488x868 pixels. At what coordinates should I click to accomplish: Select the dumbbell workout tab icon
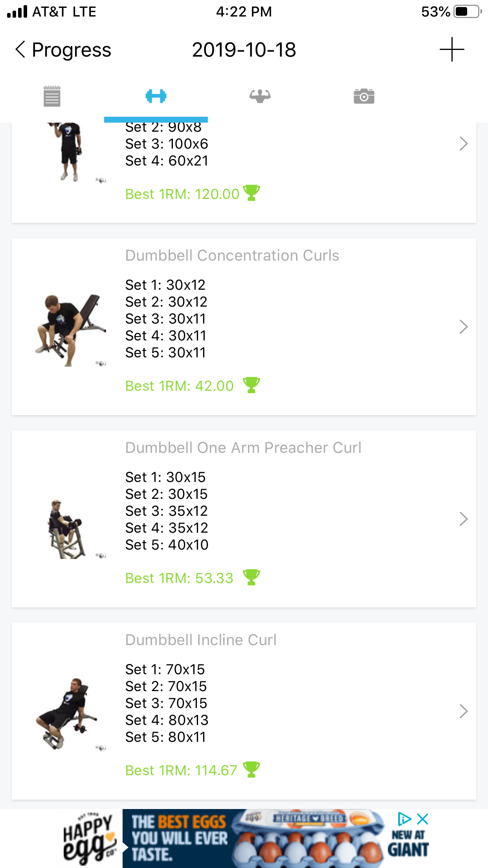156,96
